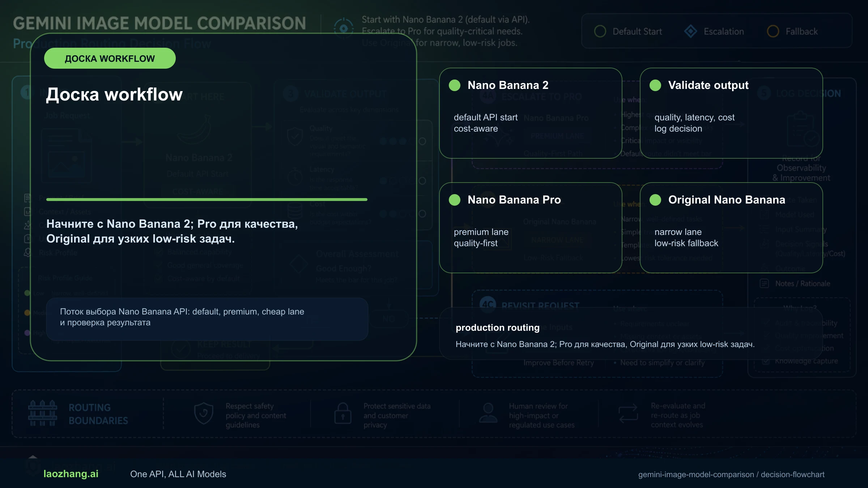Open the Nano Banana 2 card

[x=531, y=113]
